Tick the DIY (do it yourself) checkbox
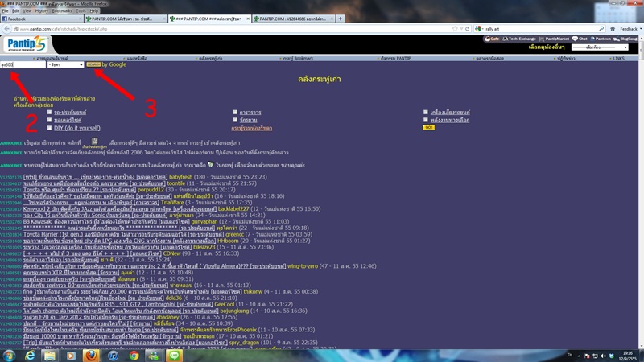 point(49,128)
